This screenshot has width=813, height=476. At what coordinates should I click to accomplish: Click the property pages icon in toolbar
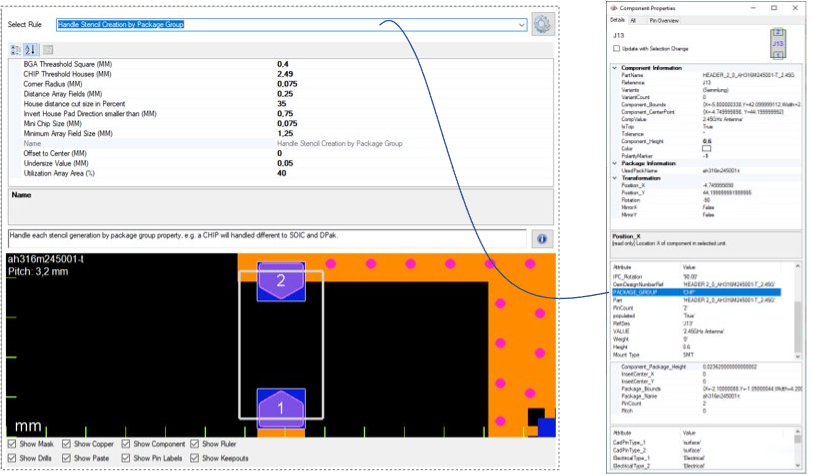click(48, 50)
